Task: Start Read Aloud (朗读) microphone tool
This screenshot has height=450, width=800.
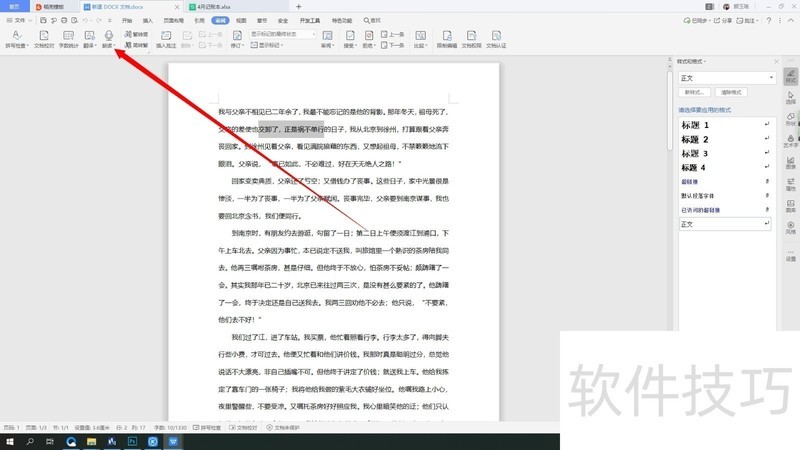Action: (108, 36)
